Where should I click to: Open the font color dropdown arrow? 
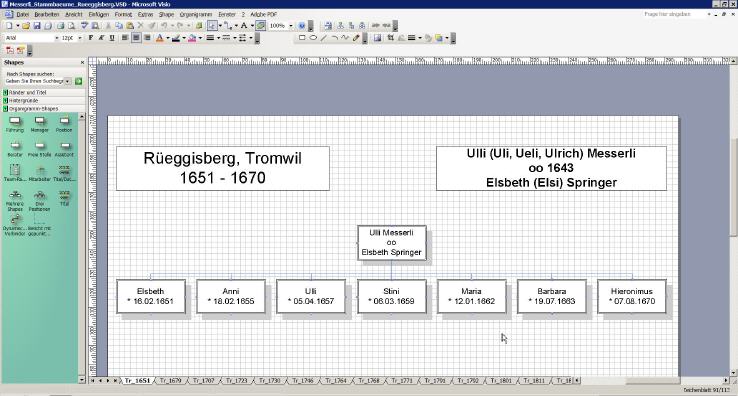coord(167,38)
